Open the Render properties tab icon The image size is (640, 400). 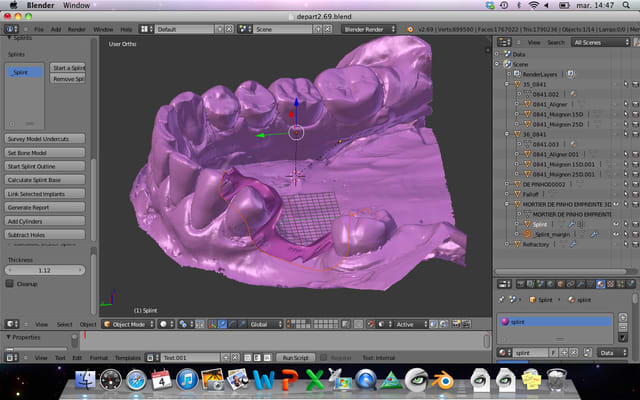click(521, 284)
